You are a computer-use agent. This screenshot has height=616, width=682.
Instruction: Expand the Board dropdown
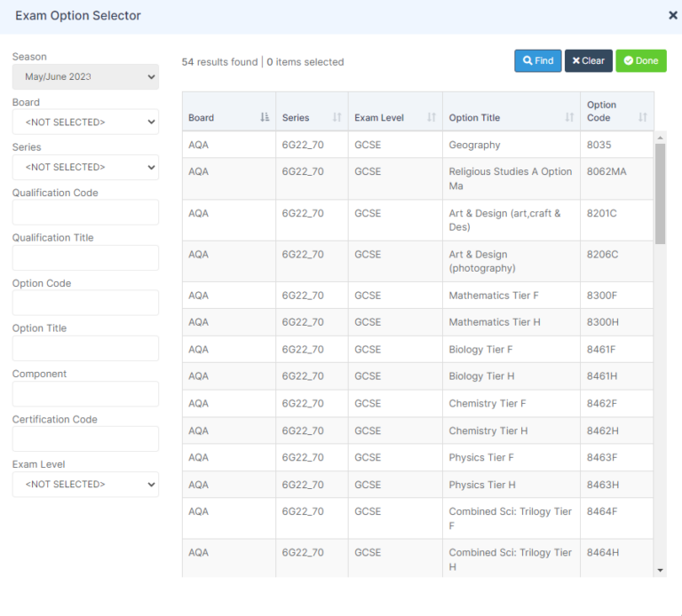point(85,122)
